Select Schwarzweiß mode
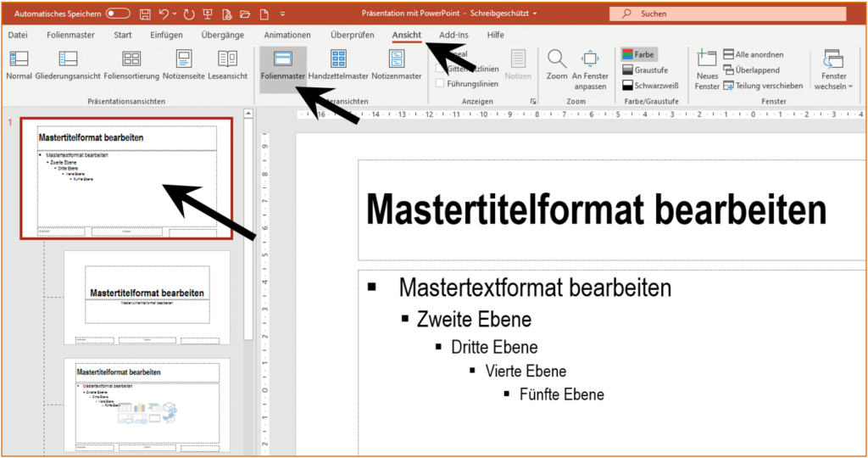868x458 pixels. tap(650, 86)
